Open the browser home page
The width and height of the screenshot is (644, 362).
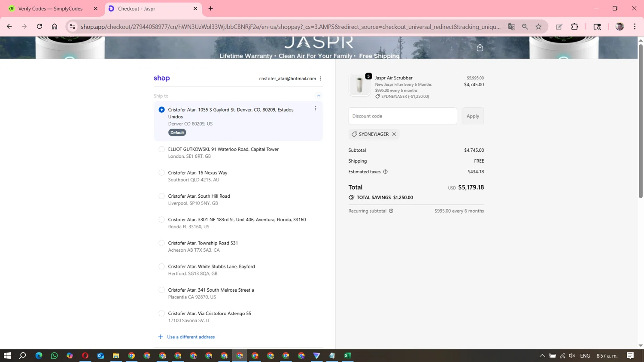tap(55, 27)
